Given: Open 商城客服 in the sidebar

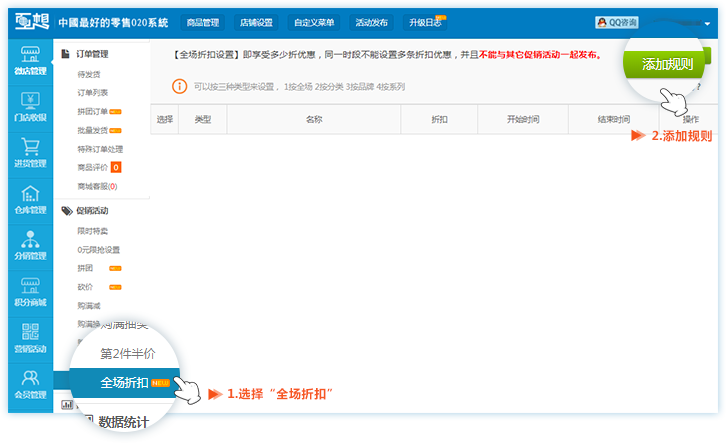Looking at the screenshot, I should point(97,187).
